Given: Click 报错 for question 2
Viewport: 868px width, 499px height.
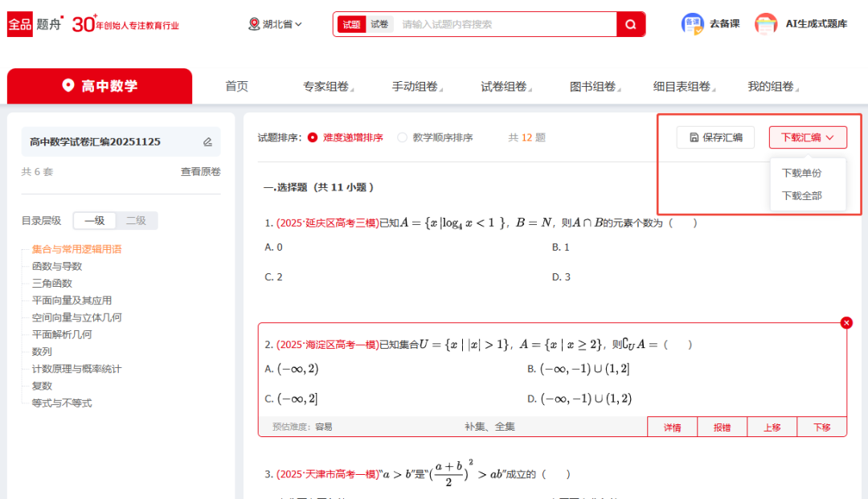Looking at the screenshot, I should (723, 427).
